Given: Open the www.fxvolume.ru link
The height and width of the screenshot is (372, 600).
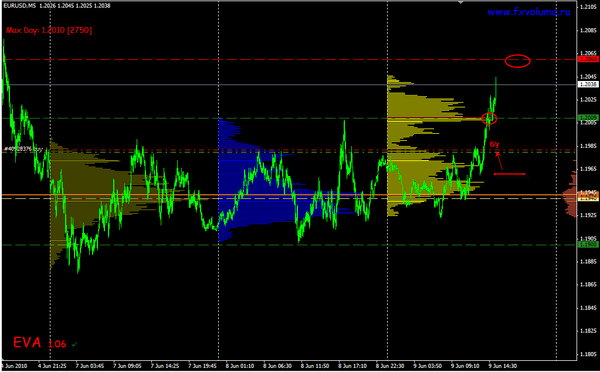Looking at the screenshot, I should coord(529,12).
